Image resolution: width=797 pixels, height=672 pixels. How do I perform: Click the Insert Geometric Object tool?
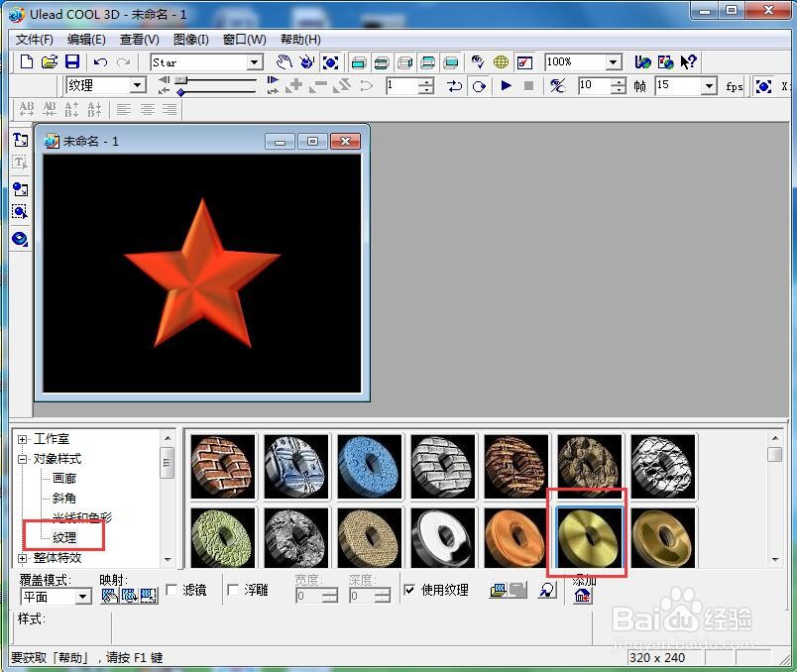20,239
